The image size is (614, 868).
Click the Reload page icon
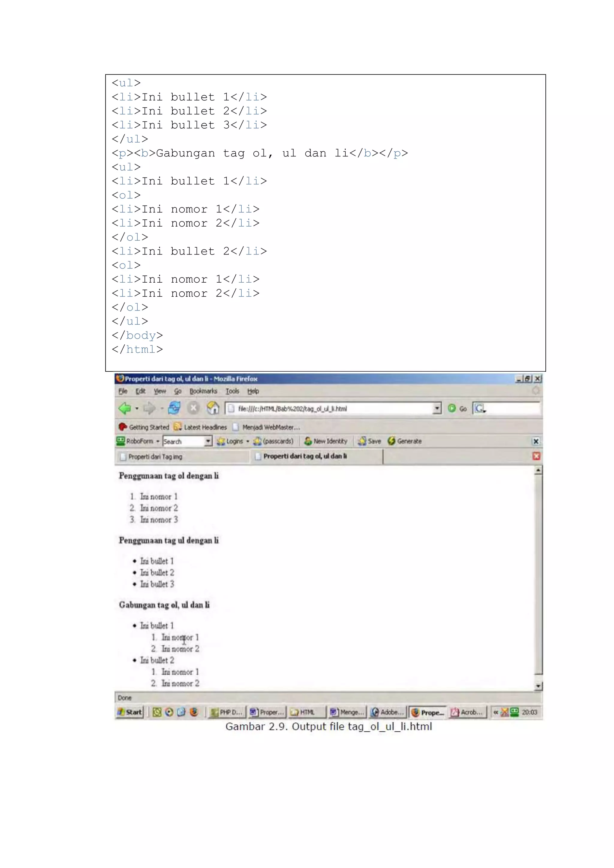(x=174, y=408)
